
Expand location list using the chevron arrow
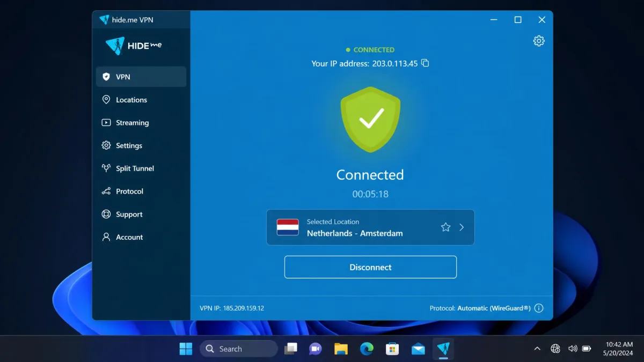(x=462, y=227)
